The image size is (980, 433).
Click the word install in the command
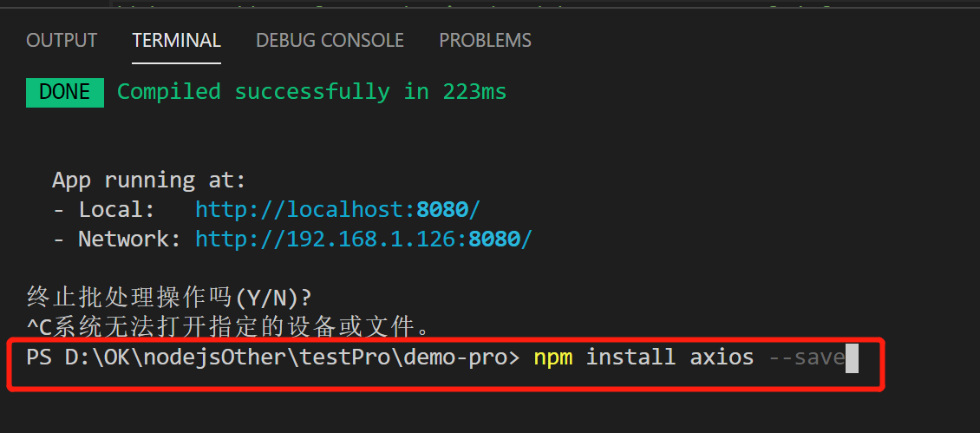click(630, 358)
